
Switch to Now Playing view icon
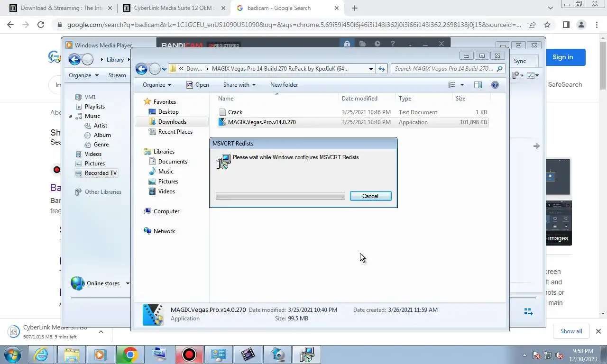pyautogui.click(x=527, y=312)
